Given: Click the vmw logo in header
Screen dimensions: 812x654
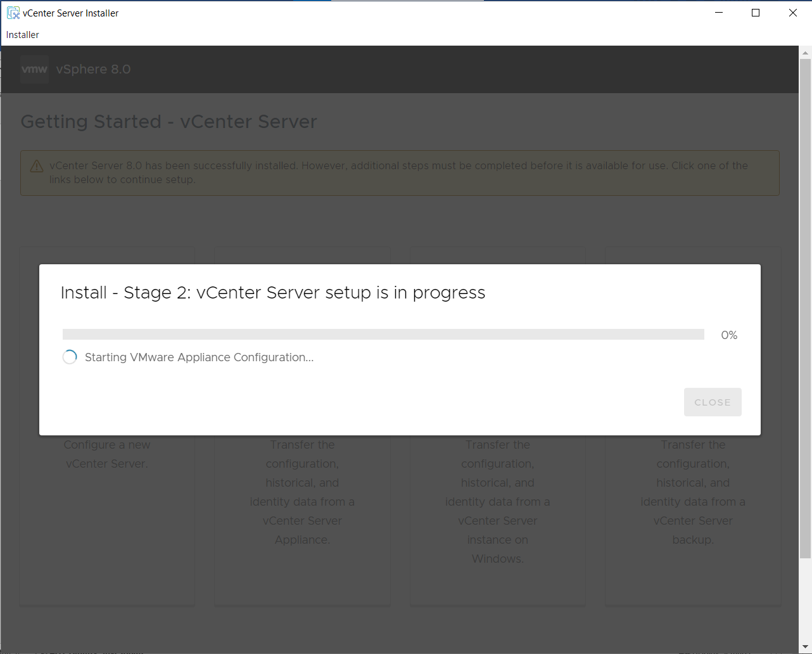Looking at the screenshot, I should (x=34, y=69).
